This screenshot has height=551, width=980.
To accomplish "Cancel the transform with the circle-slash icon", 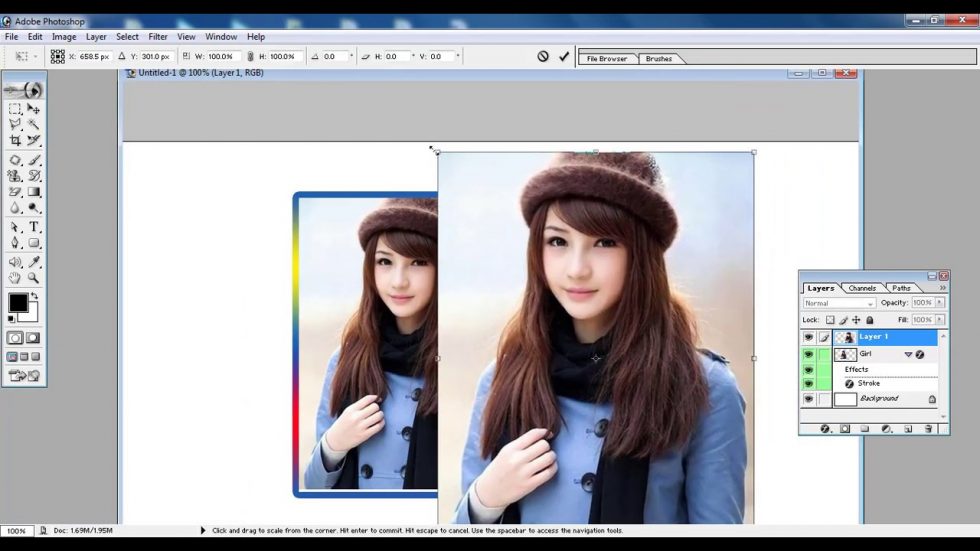I will point(542,56).
